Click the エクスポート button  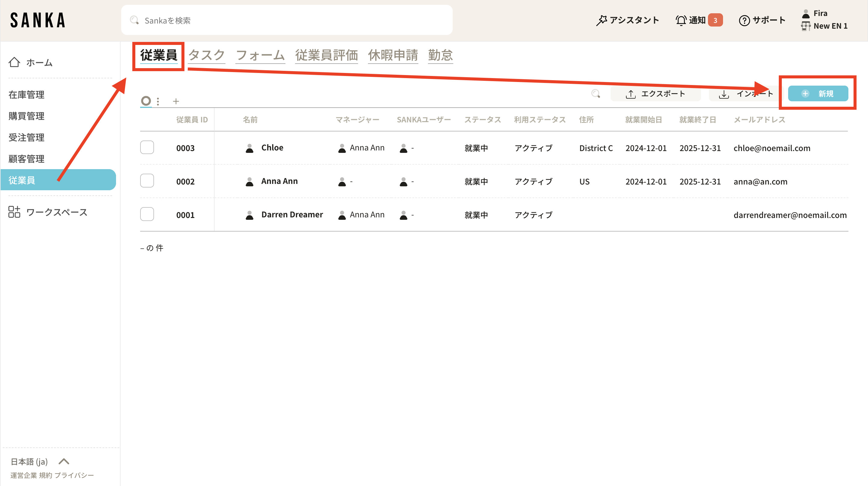click(656, 93)
